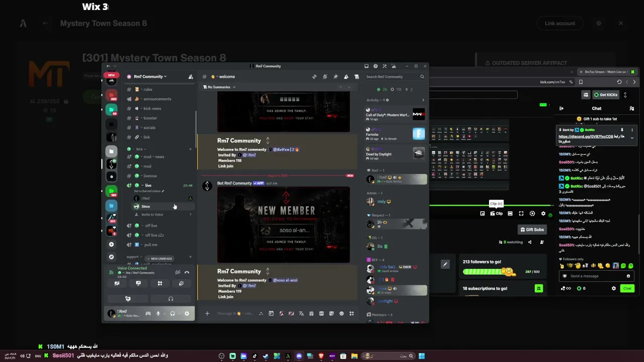The height and width of the screenshot is (362, 644).
Task: Click Get KICKs button in Kick window
Action: tap(606, 95)
